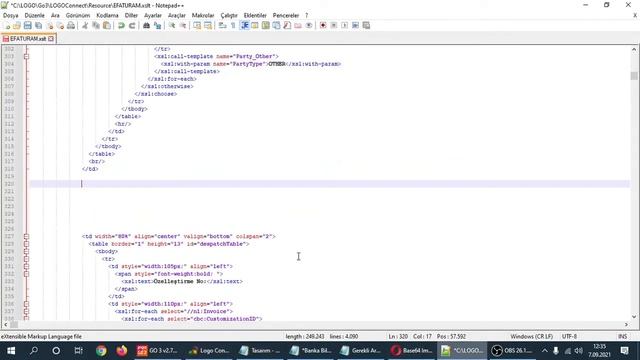Click the Zoom In icon
Image resolution: width=640 pixels, height=360 pixels.
[x=172, y=26]
